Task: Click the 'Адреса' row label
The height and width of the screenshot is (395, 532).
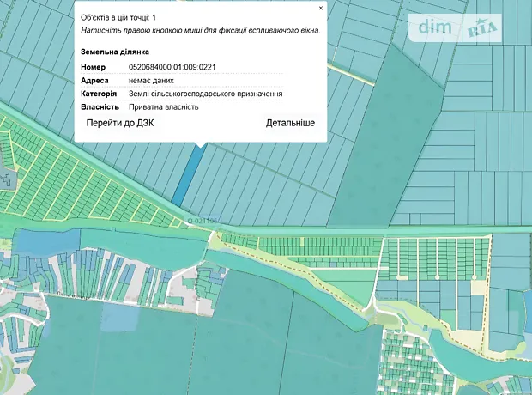Action: pos(94,81)
